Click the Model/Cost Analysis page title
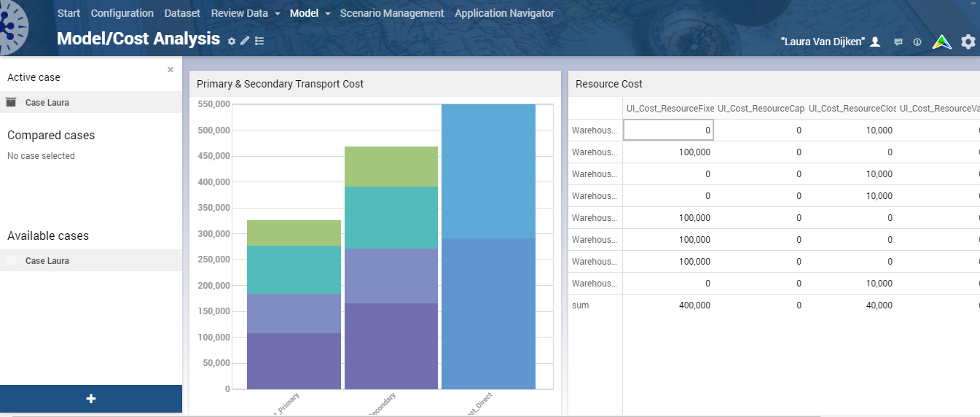 pos(138,39)
